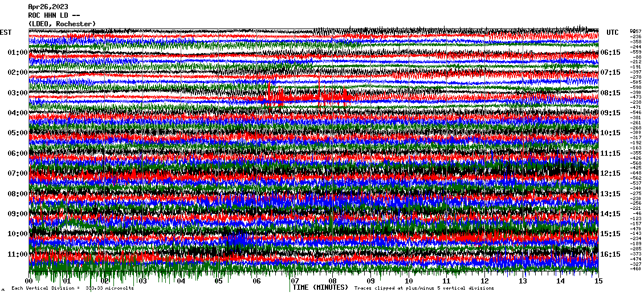
Task: Click the UTC timezone label
Action: tap(613, 33)
